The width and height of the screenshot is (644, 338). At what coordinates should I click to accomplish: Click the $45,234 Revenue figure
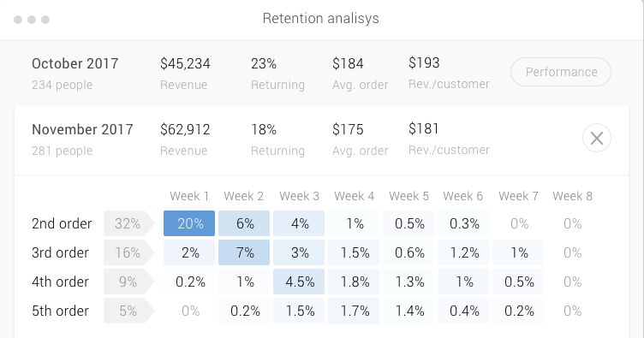(x=185, y=63)
